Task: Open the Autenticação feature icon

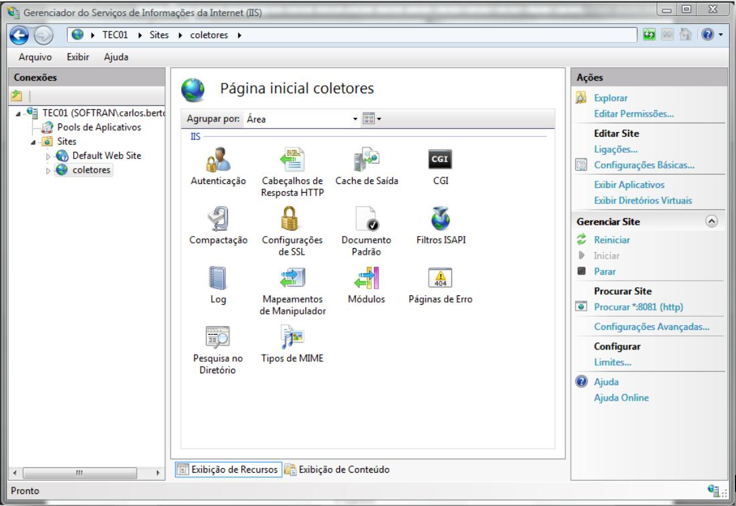Action: pyautogui.click(x=218, y=160)
